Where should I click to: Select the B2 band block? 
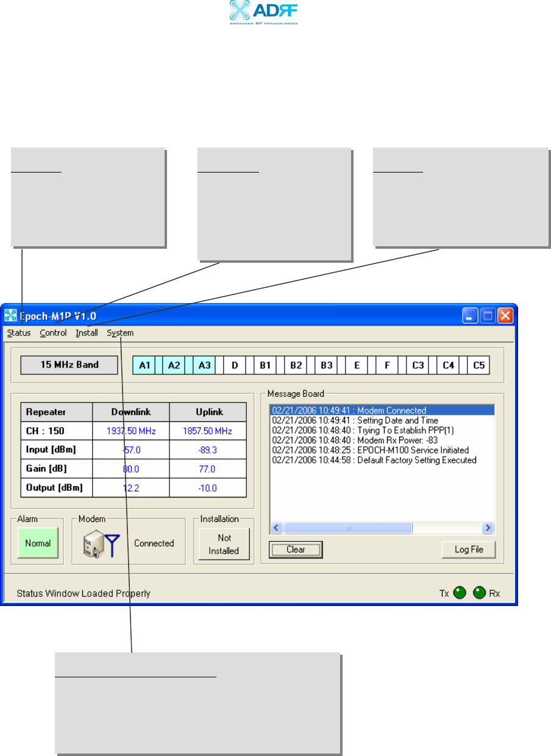296,366
